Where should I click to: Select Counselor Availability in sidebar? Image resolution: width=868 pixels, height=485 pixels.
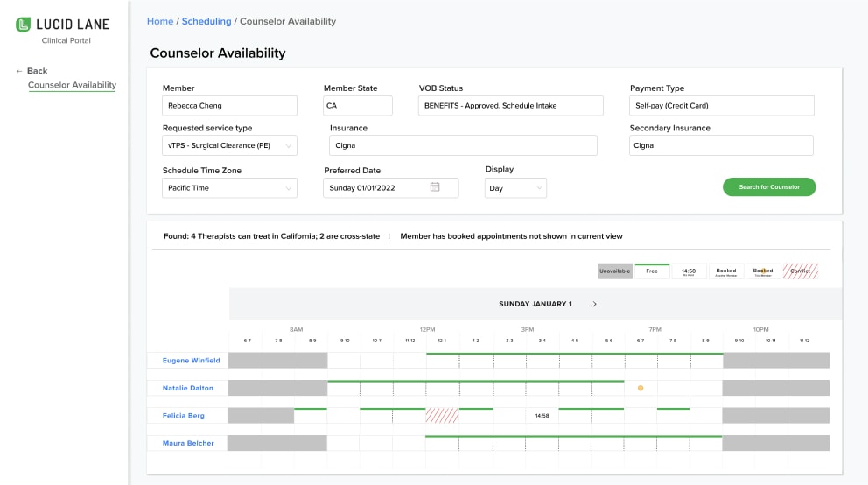(72, 86)
